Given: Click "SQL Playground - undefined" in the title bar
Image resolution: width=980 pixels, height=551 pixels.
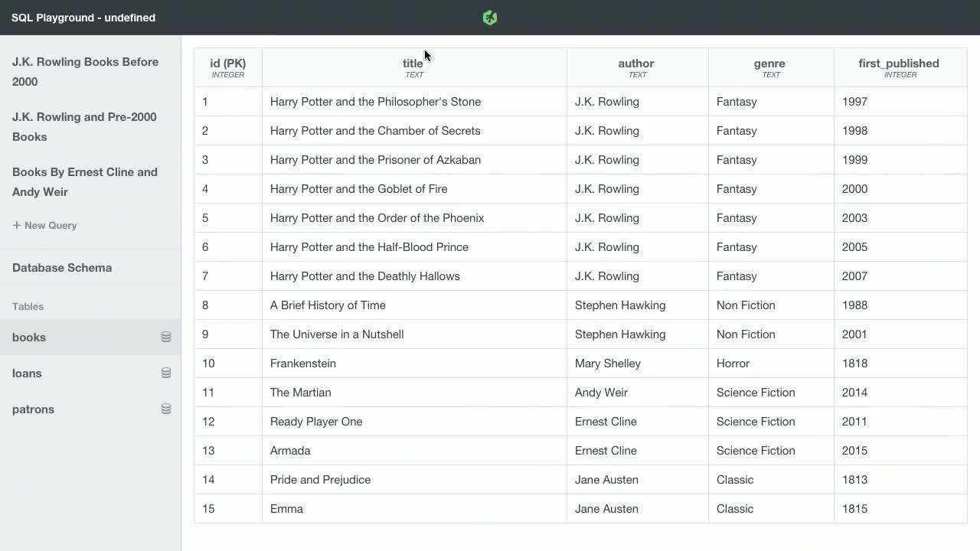Looking at the screenshot, I should click(83, 18).
